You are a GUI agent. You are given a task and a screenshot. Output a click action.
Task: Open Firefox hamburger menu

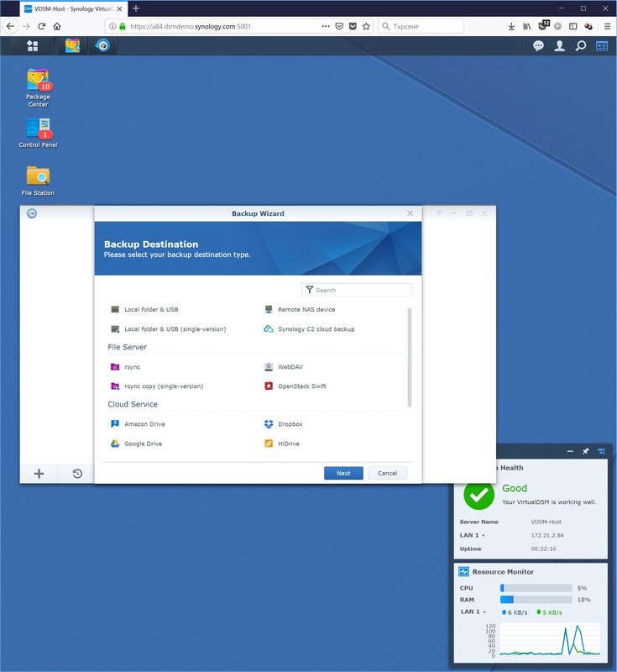(607, 26)
